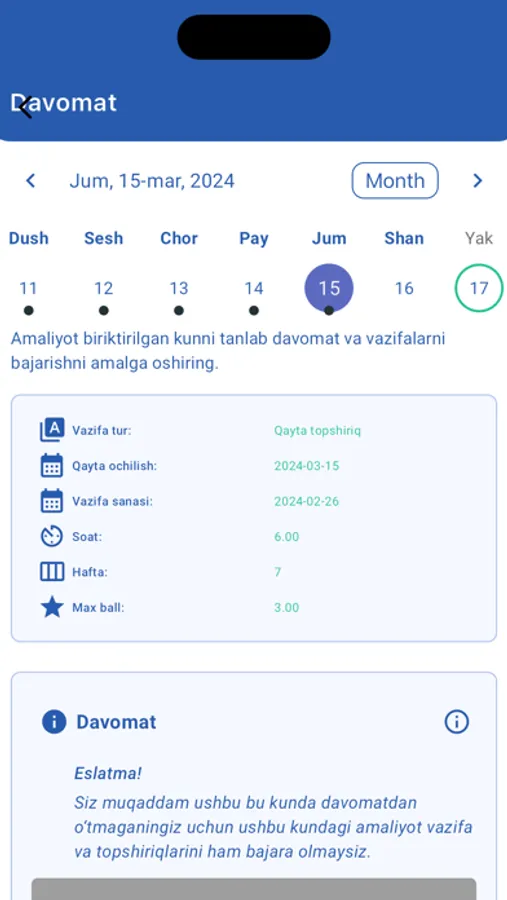507x900 pixels.
Task: Go to the next week with right chevron
Action: click(477, 181)
